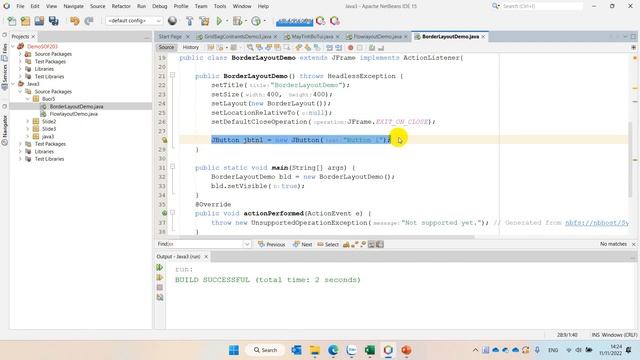Open PowerPoint from the taskbar
The width and height of the screenshot is (640, 360).
click(x=406, y=350)
